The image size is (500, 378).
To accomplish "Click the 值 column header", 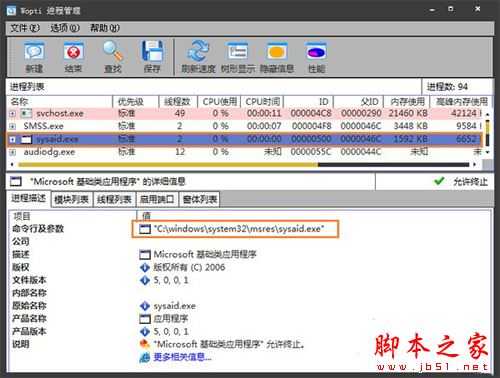I will 147,216.
